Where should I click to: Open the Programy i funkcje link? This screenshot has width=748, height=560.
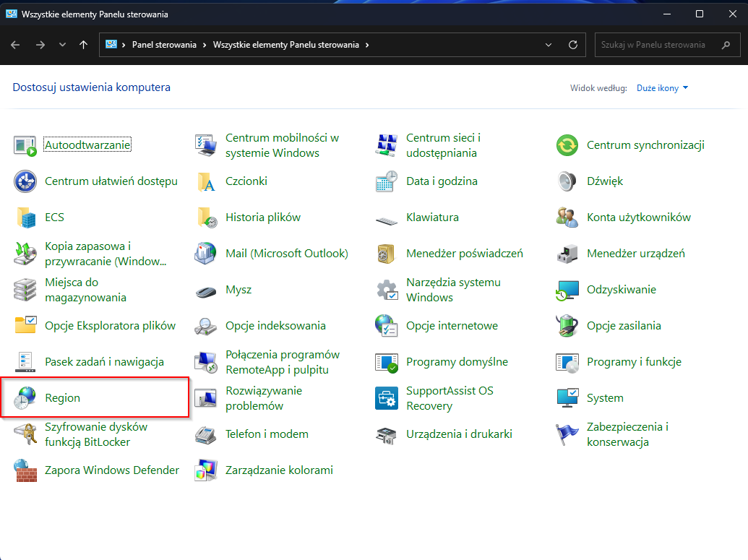pos(634,362)
